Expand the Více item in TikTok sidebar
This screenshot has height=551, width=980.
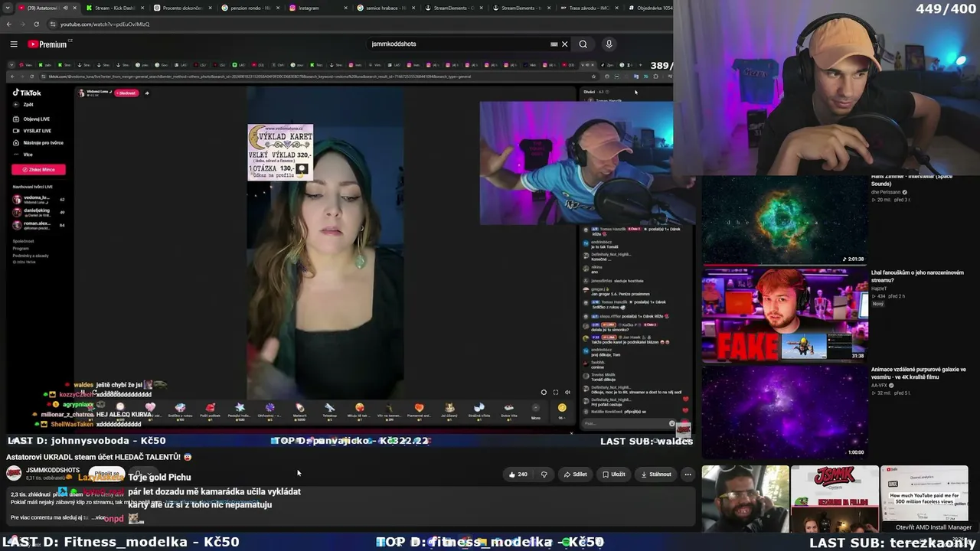pyautogui.click(x=24, y=155)
